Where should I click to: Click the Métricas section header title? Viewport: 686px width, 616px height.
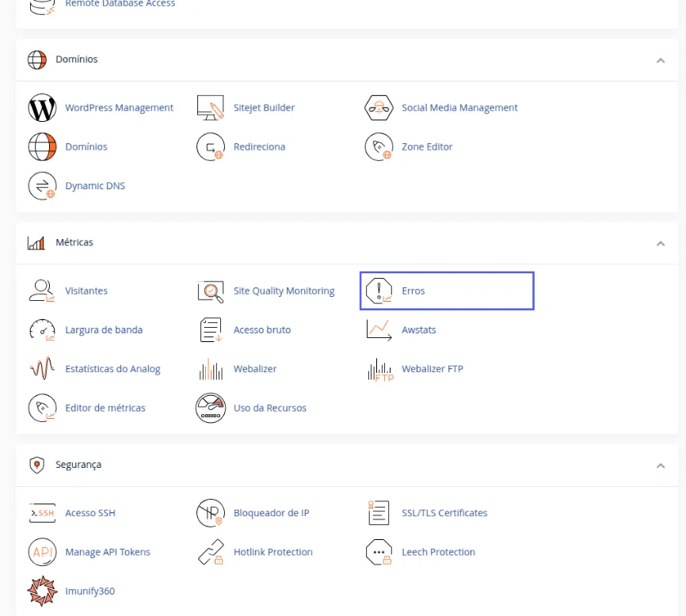click(x=74, y=242)
